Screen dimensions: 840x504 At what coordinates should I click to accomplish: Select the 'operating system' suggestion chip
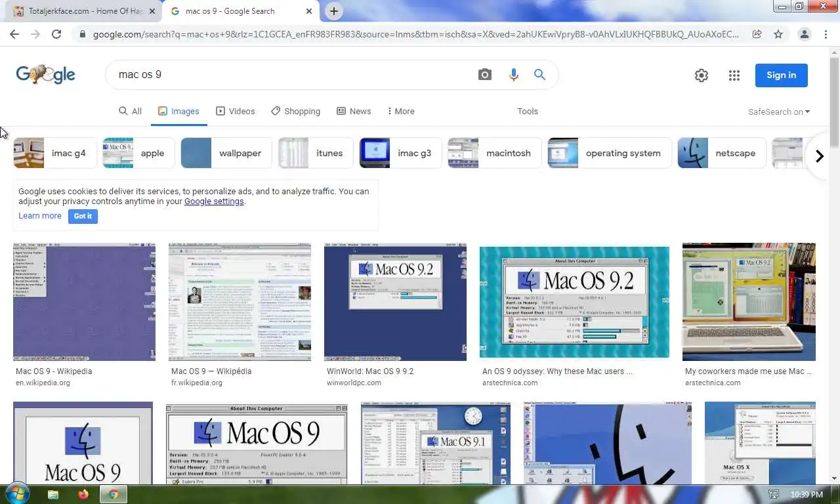(609, 153)
